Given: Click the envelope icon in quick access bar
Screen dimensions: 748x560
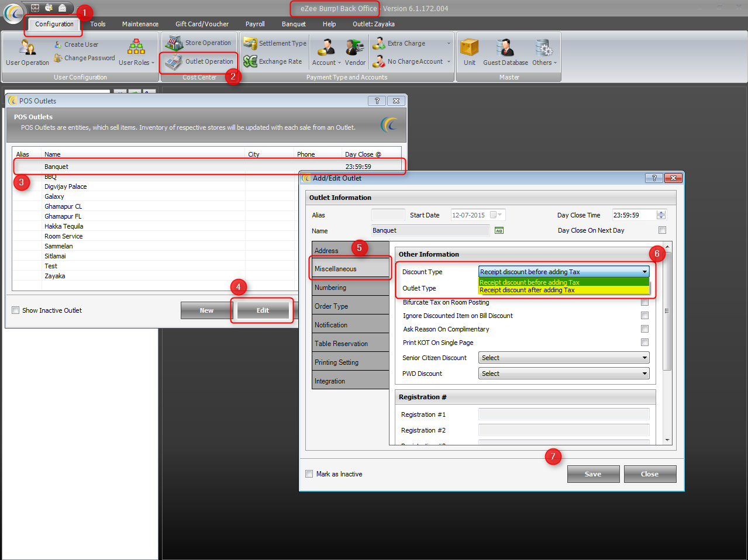Looking at the screenshot, I should (x=62, y=8).
